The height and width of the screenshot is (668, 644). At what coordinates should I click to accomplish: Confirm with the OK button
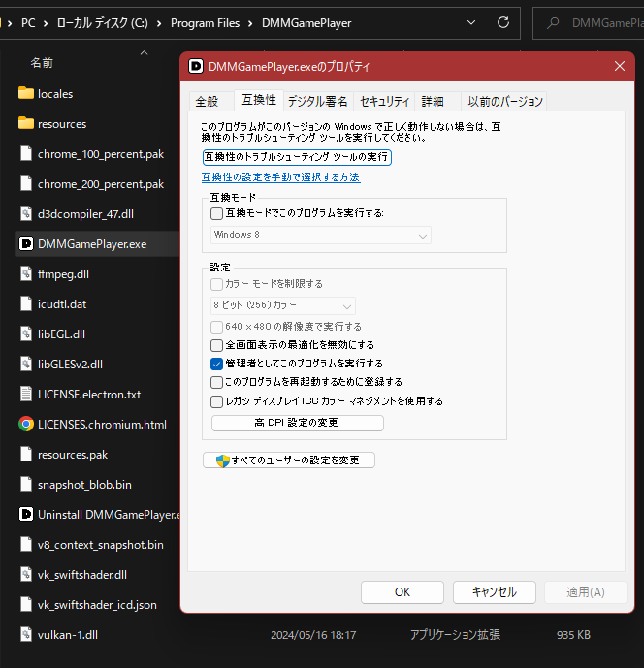coord(402,592)
